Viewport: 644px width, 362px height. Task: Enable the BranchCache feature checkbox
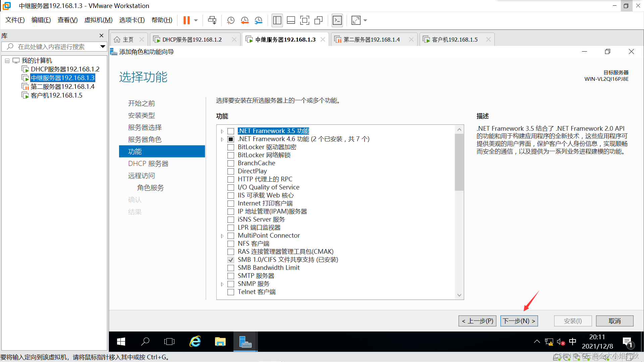coord(231,163)
